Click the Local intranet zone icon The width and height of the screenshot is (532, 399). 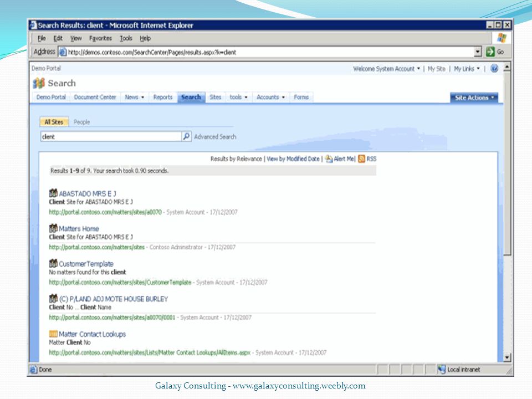(441, 370)
